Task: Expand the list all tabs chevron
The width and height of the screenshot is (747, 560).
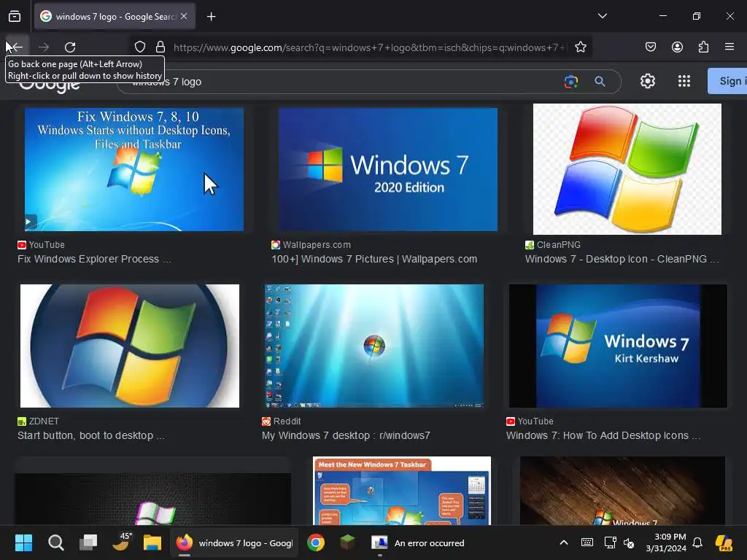Action: 602,16
